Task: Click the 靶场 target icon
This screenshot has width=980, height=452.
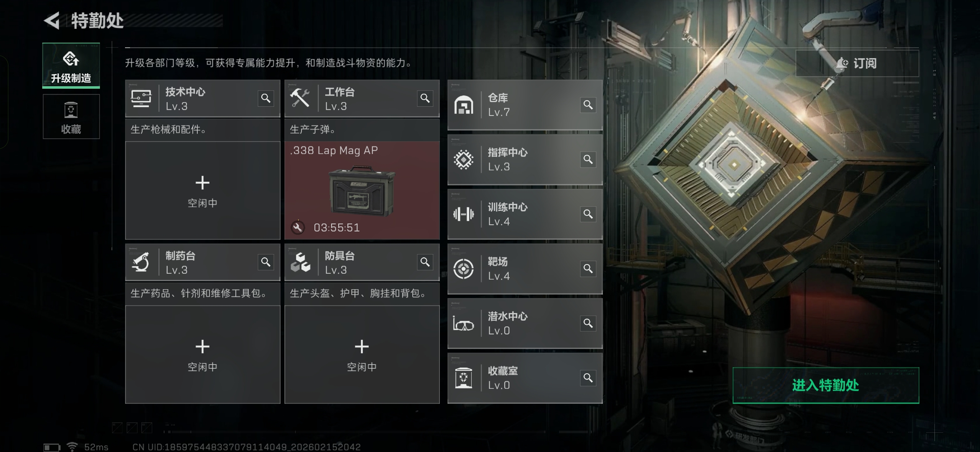Action: pos(464,269)
